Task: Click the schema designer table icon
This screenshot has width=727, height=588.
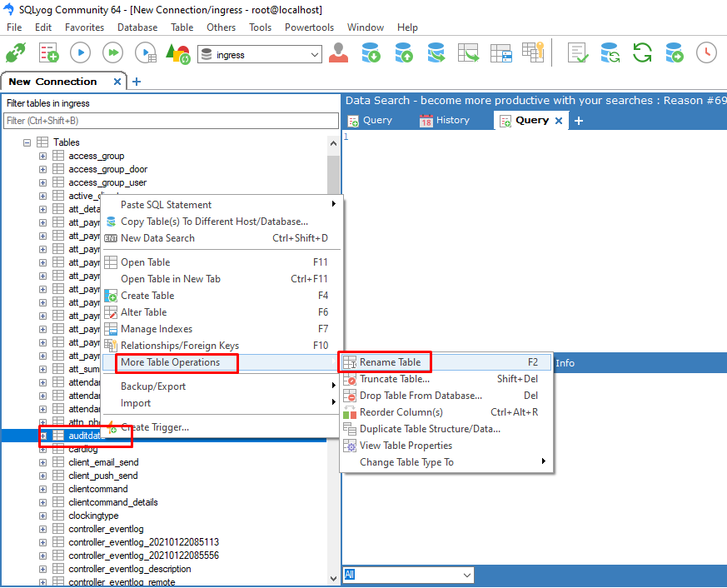Action: pyautogui.click(x=500, y=52)
